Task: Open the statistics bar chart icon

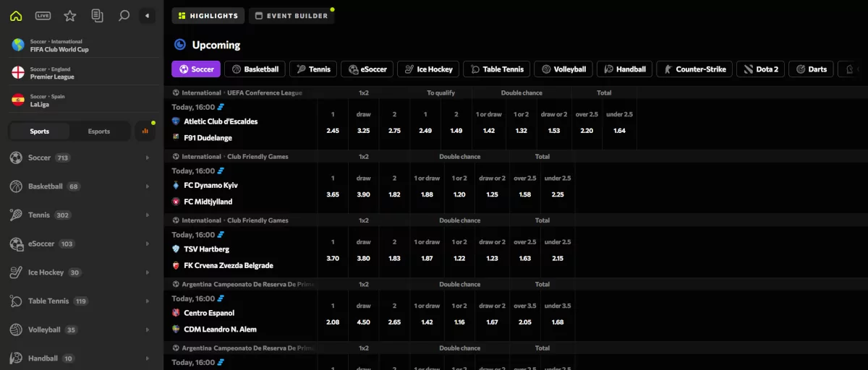Action: tap(145, 132)
